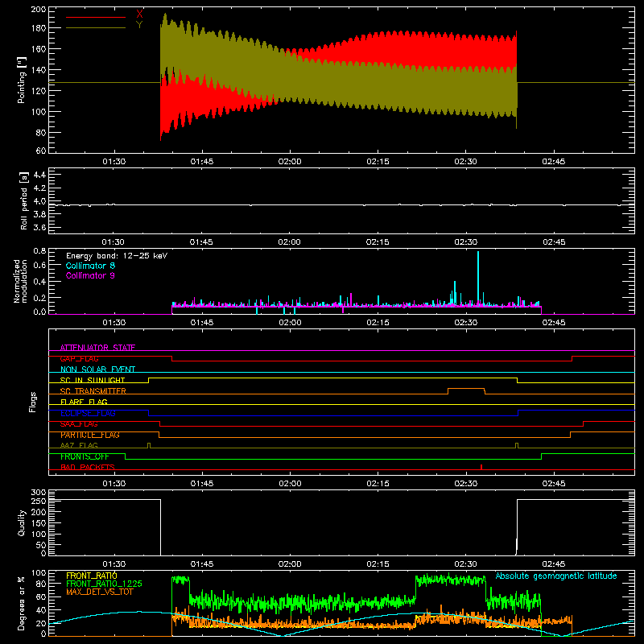The height and width of the screenshot is (644, 644).
Task: Select 'Energy band: 12-25 keV' text
Action: click(x=117, y=256)
